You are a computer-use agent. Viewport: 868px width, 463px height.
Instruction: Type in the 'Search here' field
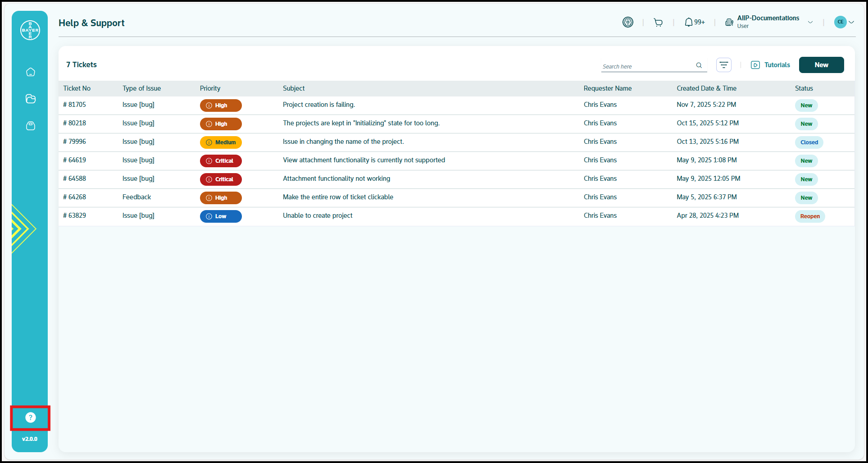647,66
